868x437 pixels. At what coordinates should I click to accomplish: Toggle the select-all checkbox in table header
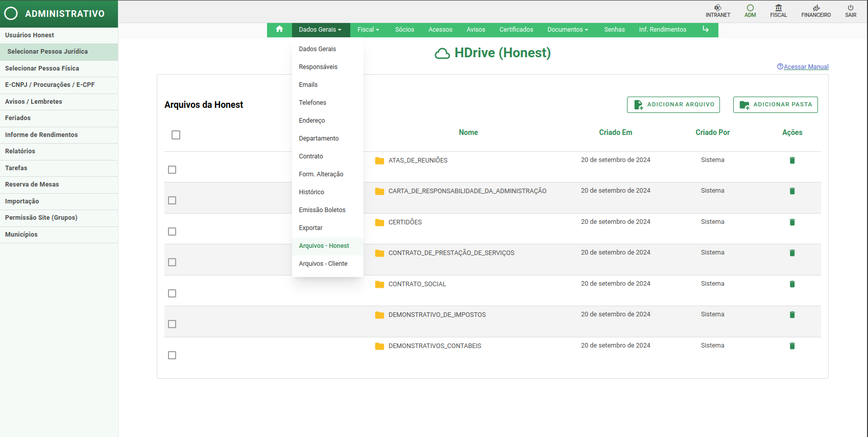tap(176, 135)
